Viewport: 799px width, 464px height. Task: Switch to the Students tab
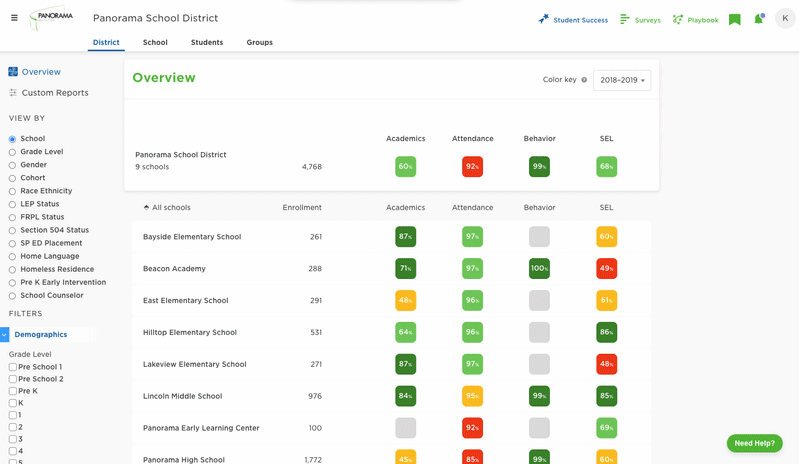pos(207,42)
